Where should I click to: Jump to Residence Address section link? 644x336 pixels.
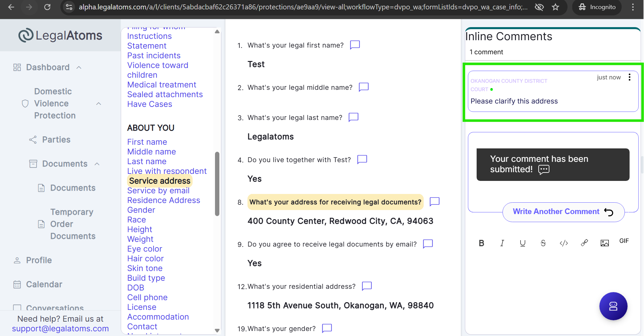163,200
